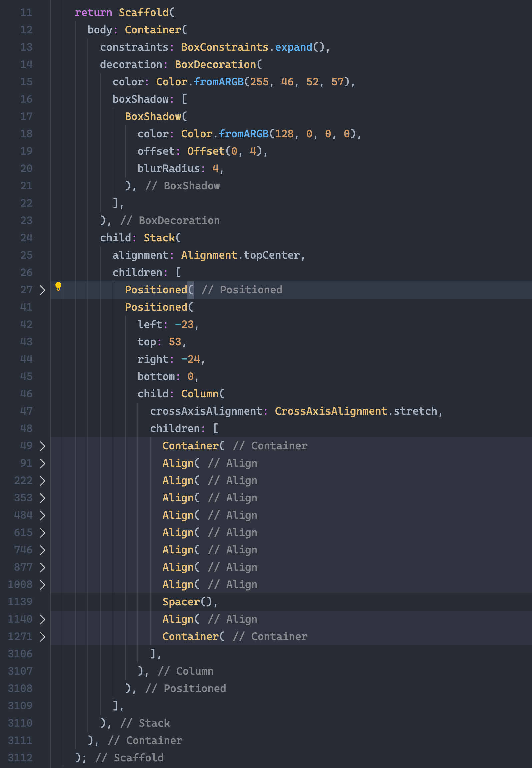Click the 'return' keyword on line 11
This screenshot has height=768, width=532.
pos(93,13)
